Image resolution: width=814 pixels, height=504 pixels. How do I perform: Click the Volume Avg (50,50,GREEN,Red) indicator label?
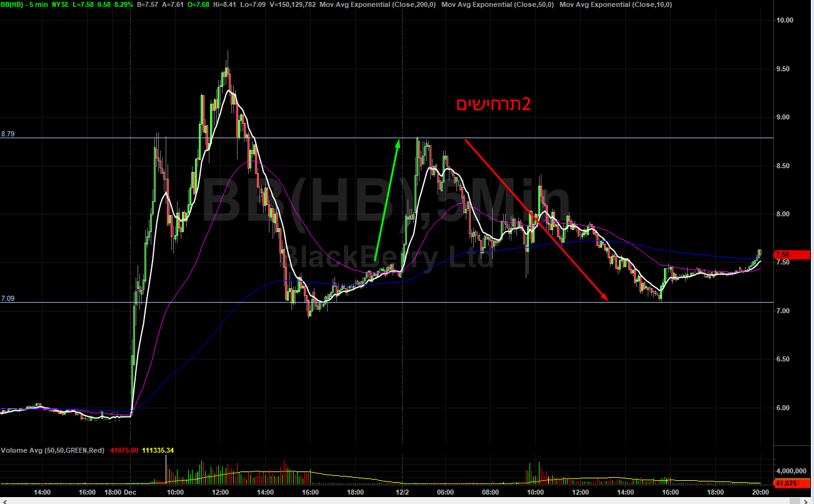[53, 450]
